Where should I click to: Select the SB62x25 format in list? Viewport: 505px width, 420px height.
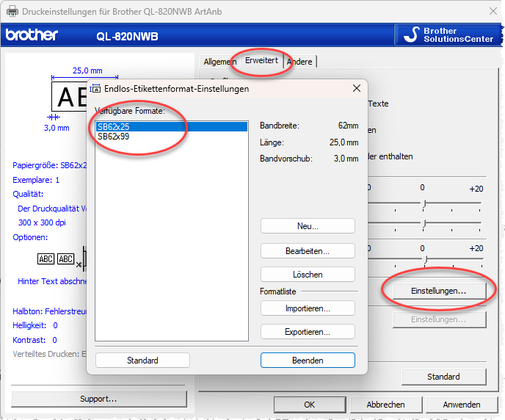[172, 126]
